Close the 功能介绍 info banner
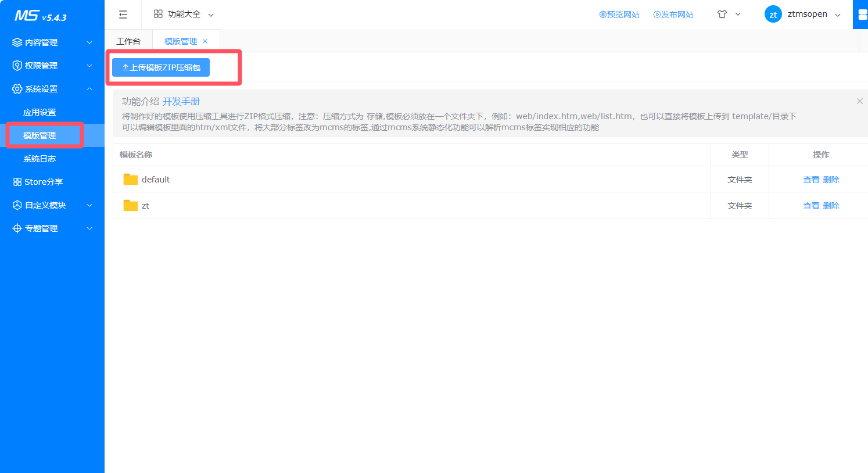Screen dimensions: 868x473 [859, 101]
